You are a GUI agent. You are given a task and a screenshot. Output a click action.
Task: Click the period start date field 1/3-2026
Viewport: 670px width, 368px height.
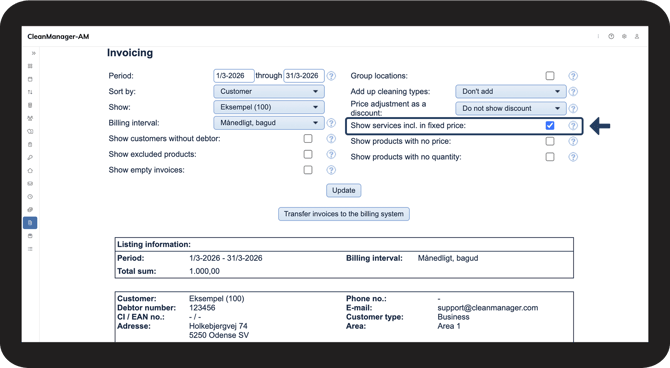(234, 76)
